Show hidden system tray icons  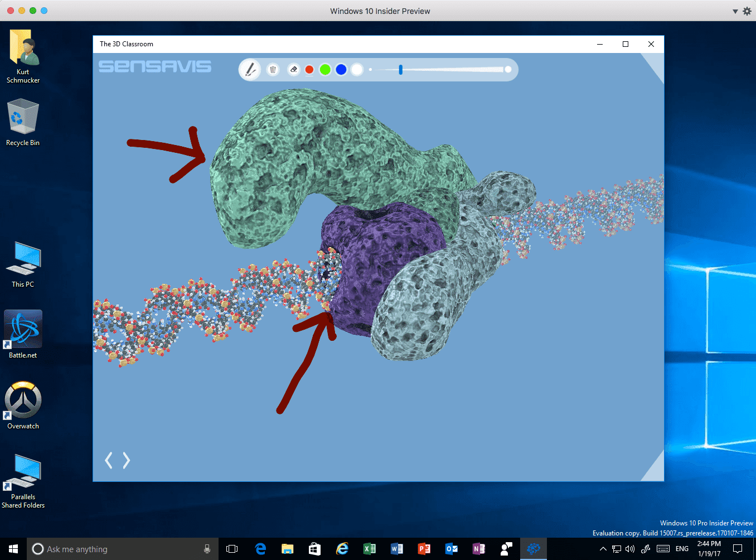[603, 549]
